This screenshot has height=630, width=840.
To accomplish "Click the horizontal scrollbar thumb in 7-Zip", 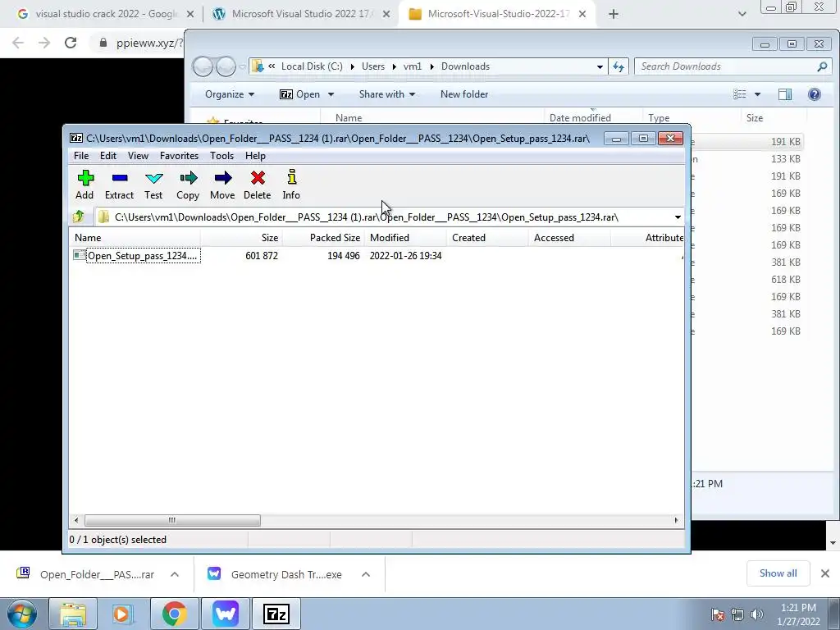I will pyautogui.click(x=172, y=520).
